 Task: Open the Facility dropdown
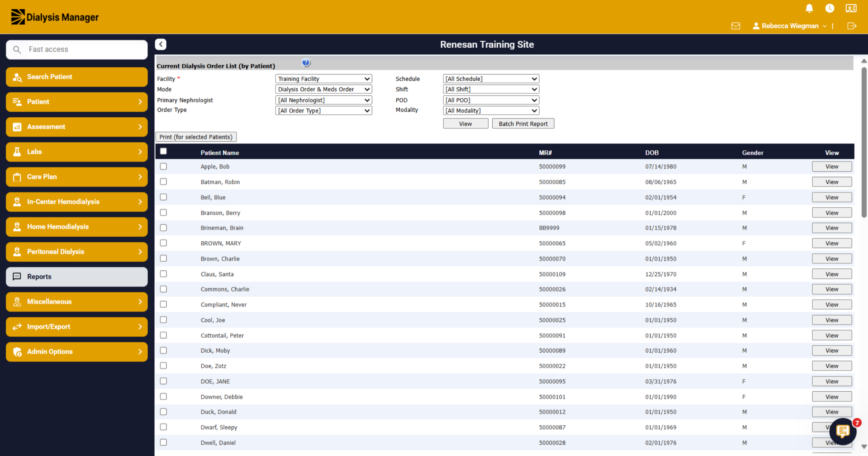pos(324,79)
